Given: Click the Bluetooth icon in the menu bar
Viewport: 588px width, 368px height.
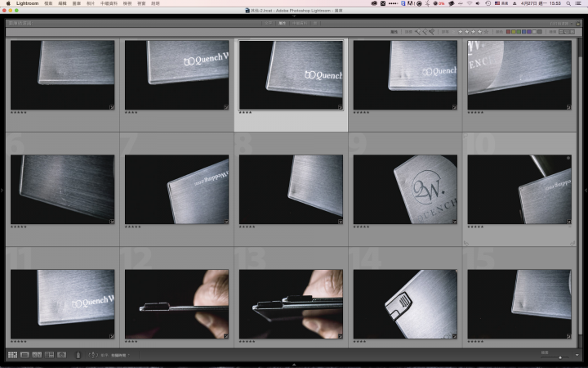Looking at the screenshot, I should click(x=427, y=3).
